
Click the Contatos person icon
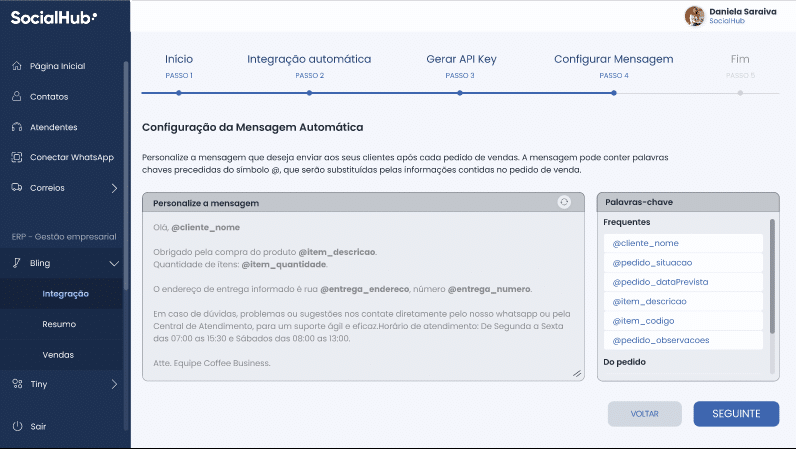tap(17, 97)
